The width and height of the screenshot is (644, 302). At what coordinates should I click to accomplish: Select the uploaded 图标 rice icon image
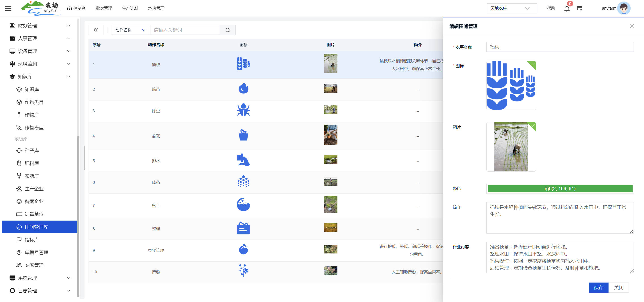click(511, 85)
